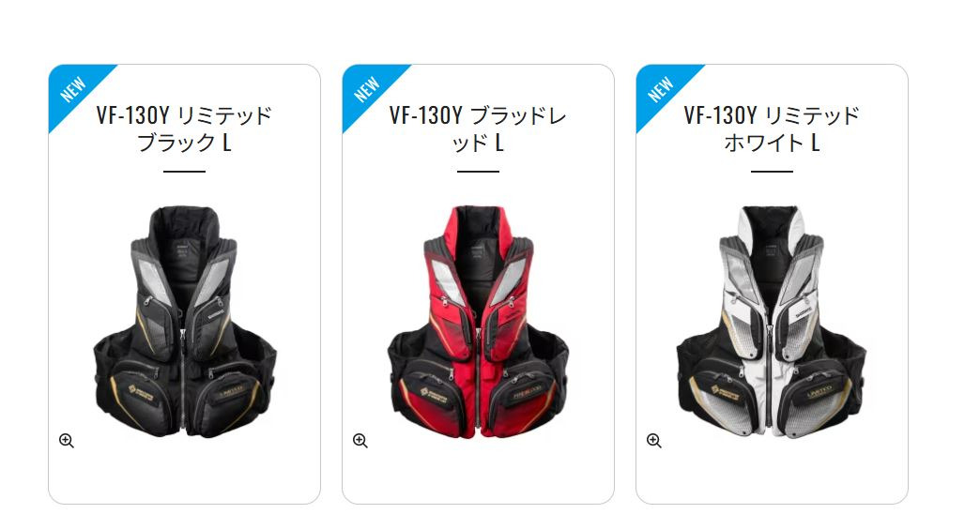Select the white fishing vest product image
Screen dimensions: 980x514
[x=772, y=321]
